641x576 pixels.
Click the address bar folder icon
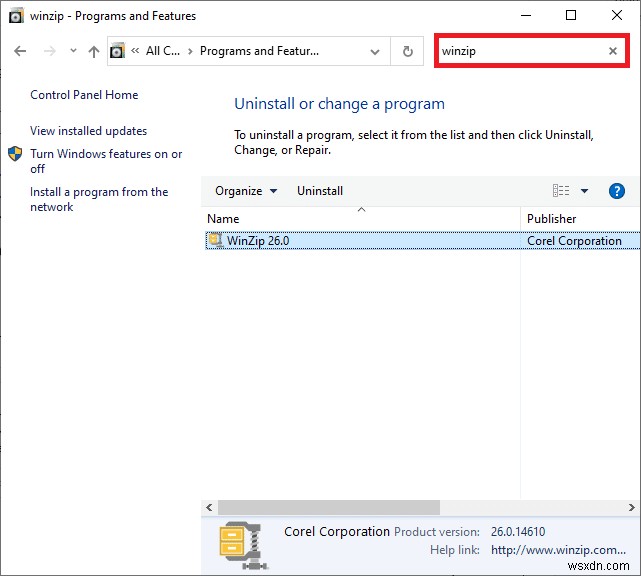point(117,51)
